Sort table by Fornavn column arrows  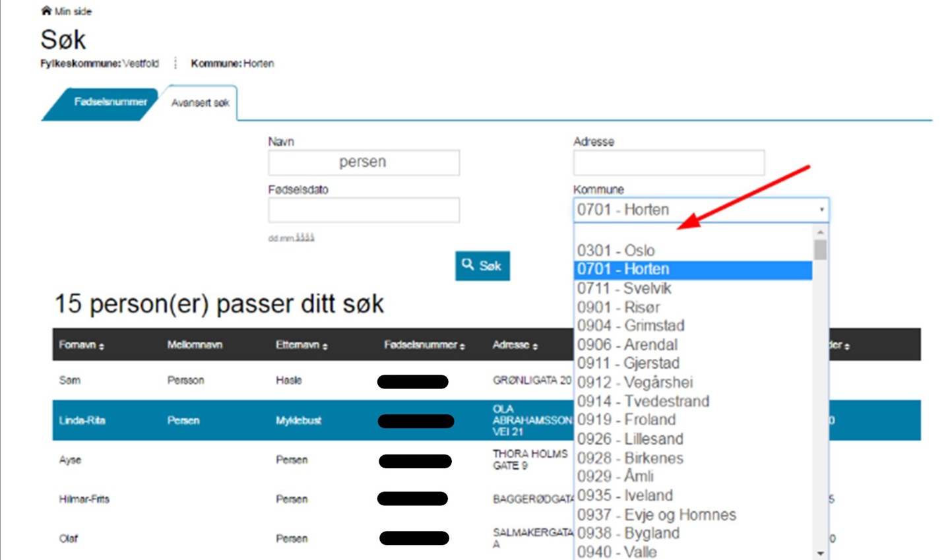tap(102, 346)
